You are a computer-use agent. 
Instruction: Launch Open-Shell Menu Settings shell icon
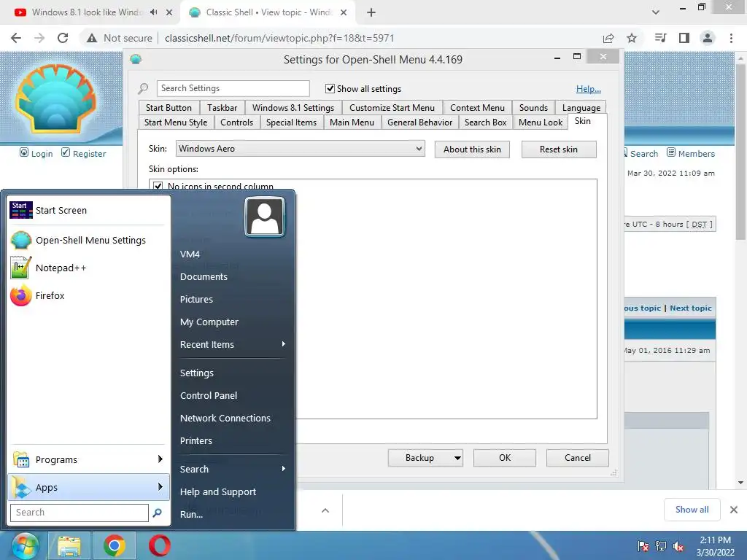pyautogui.click(x=21, y=240)
